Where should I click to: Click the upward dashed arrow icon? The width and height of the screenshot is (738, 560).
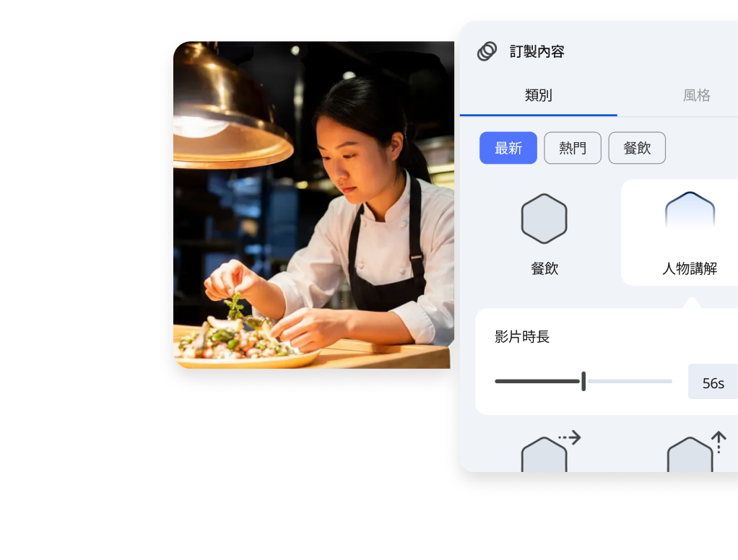[x=719, y=442]
